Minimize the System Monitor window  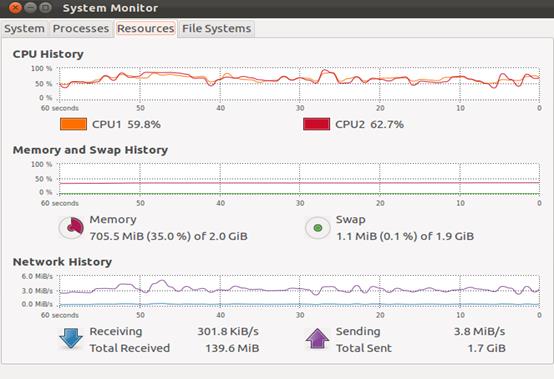tap(31, 7)
